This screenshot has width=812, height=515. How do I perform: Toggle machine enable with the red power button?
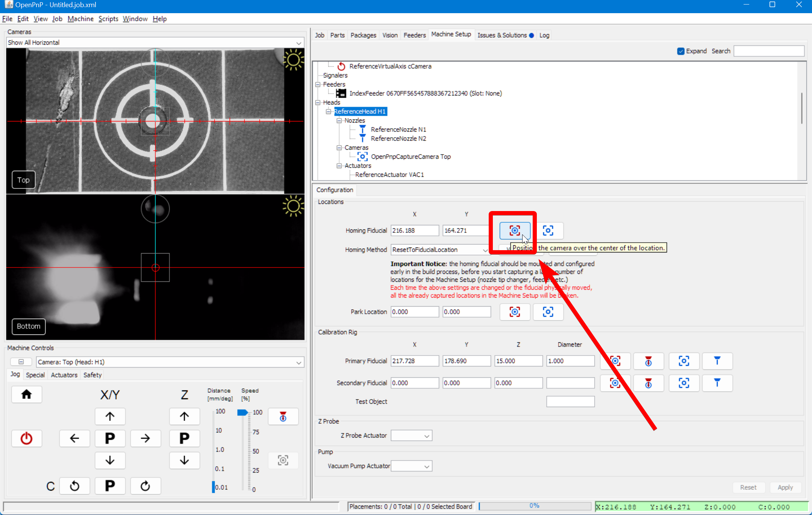tap(27, 438)
